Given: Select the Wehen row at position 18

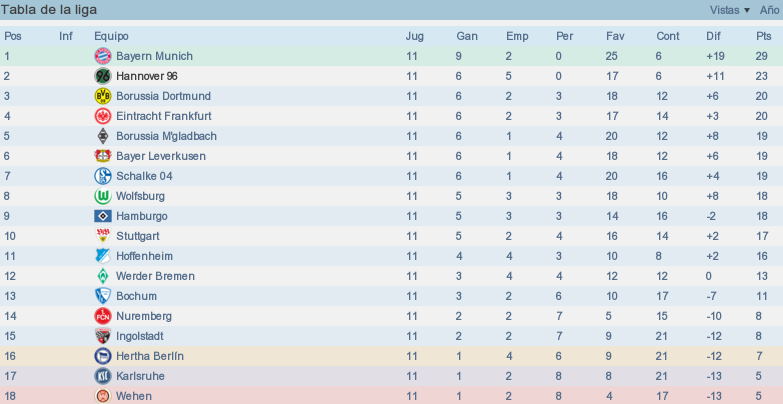Looking at the screenshot, I should pyautogui.click(x=392, y=396).
